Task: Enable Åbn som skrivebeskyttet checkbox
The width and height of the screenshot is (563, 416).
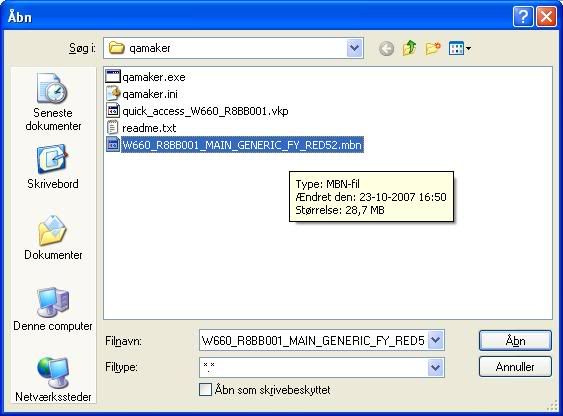Action: (x=205, y=389)
